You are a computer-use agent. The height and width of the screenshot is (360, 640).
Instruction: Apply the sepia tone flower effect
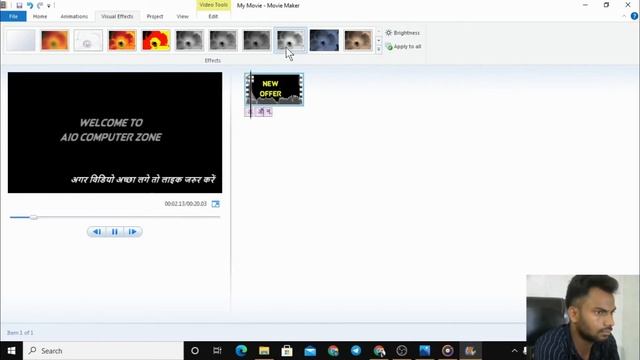coord(358,40)
